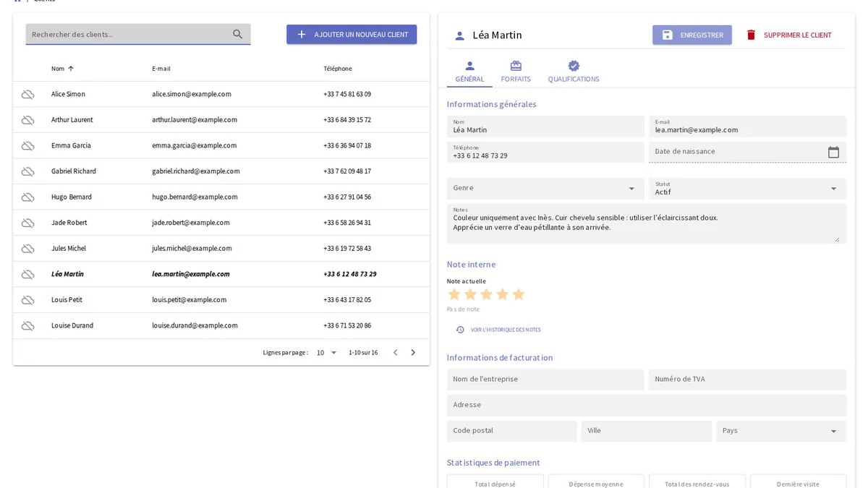
Task: Click inside the Notes text area
Action: coord(647,223)
